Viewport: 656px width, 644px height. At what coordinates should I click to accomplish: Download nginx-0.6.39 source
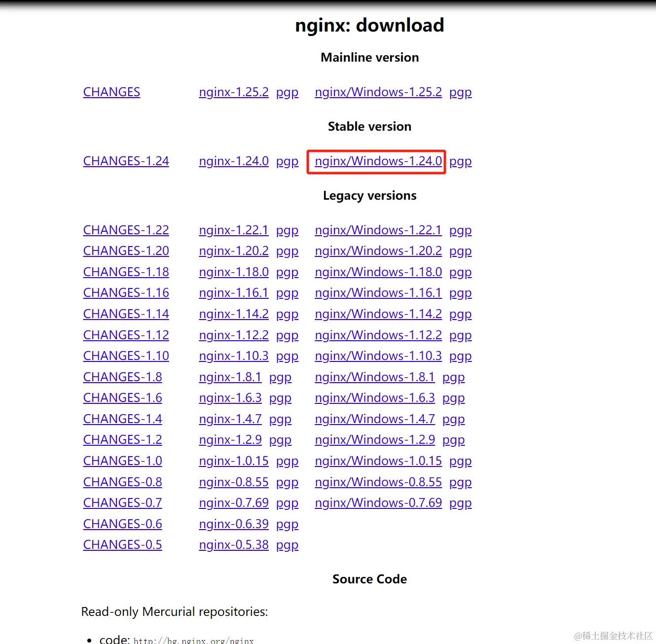point(234,524)
